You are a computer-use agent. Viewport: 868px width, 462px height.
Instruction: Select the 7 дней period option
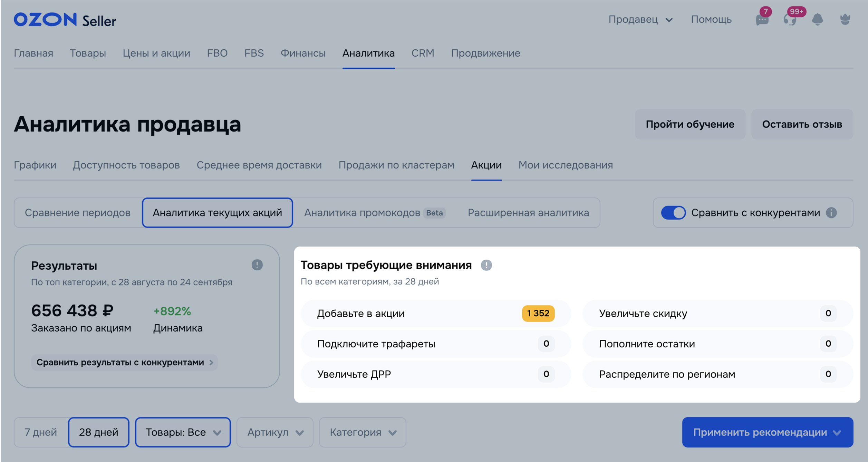(41, 432)
